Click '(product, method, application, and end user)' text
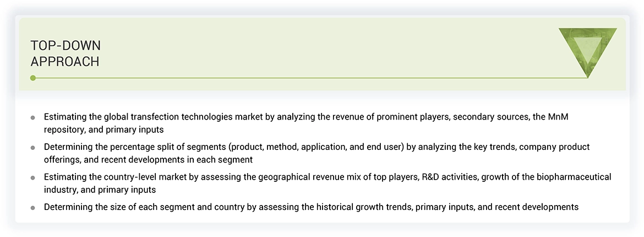Viewport: 644px width, 237px height. [x=313, y=147]
